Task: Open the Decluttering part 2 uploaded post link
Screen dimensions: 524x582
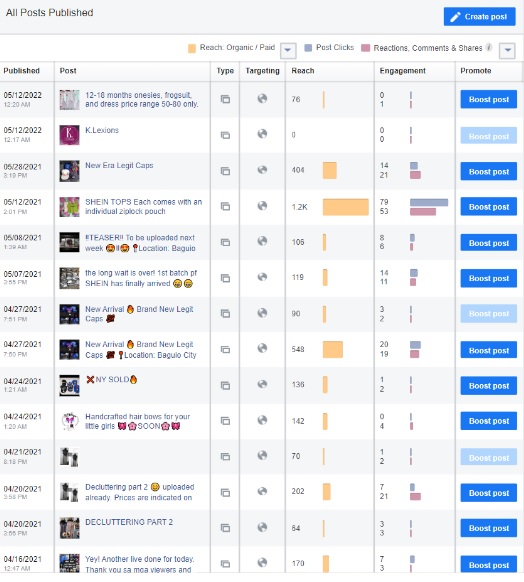Action: click(x=140, y=492)
